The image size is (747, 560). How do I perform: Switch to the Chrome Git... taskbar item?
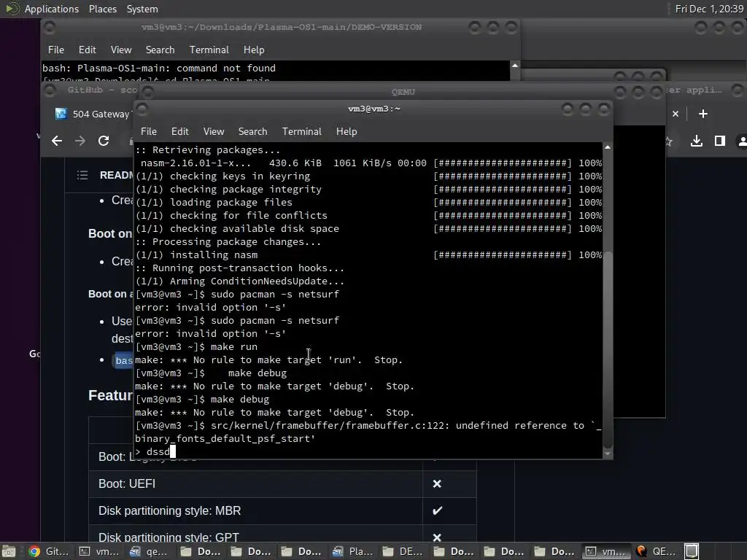(49, 551)
